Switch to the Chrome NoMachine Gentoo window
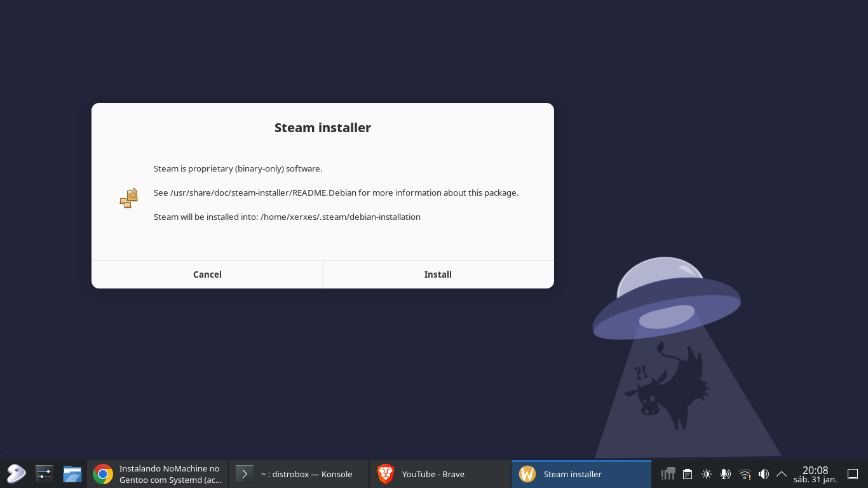Viewport: 868px width, 488px height. coord(158,474)
